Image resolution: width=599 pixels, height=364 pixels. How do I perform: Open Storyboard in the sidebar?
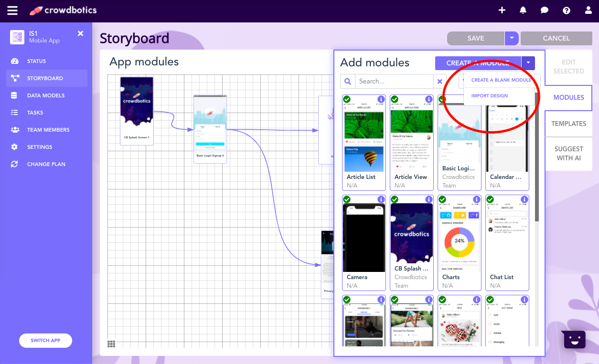[x=46, y=78]
